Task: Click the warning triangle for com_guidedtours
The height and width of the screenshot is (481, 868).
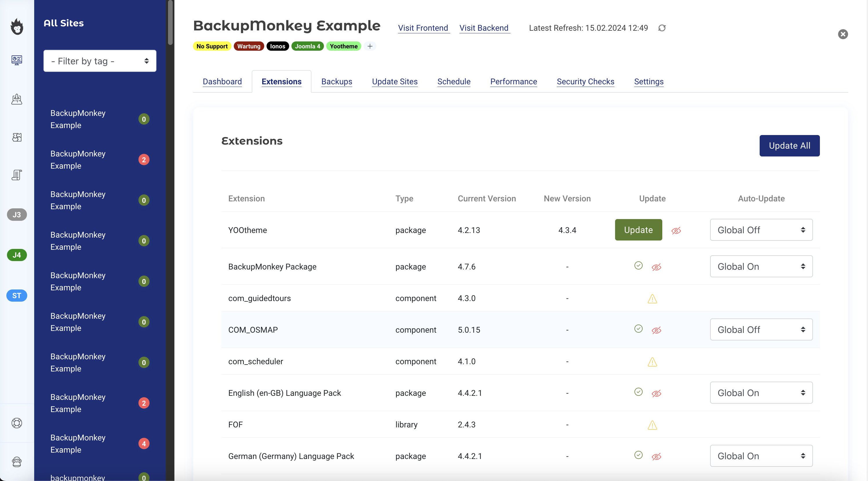Action: coord(652,299)
